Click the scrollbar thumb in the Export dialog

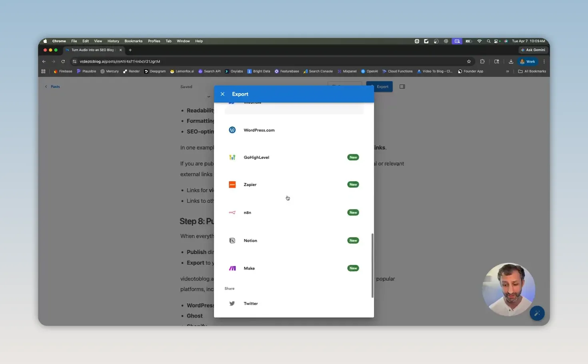click(x=372, y=266)
